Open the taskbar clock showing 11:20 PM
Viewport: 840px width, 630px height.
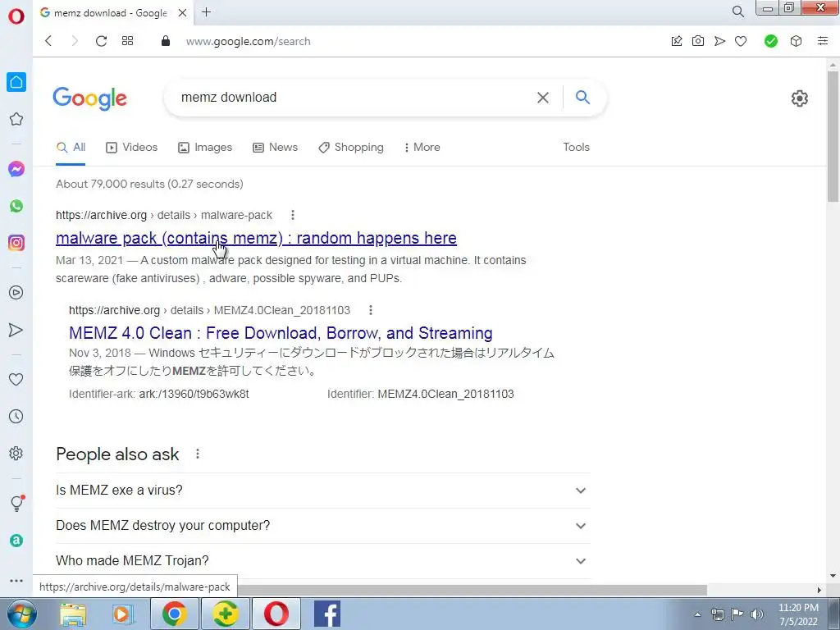[x=798, y=614]
